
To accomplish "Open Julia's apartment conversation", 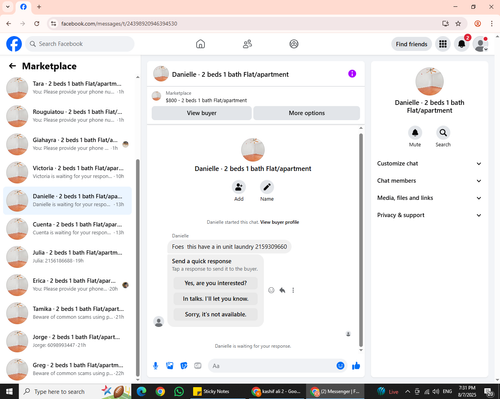I will point(67,257).
